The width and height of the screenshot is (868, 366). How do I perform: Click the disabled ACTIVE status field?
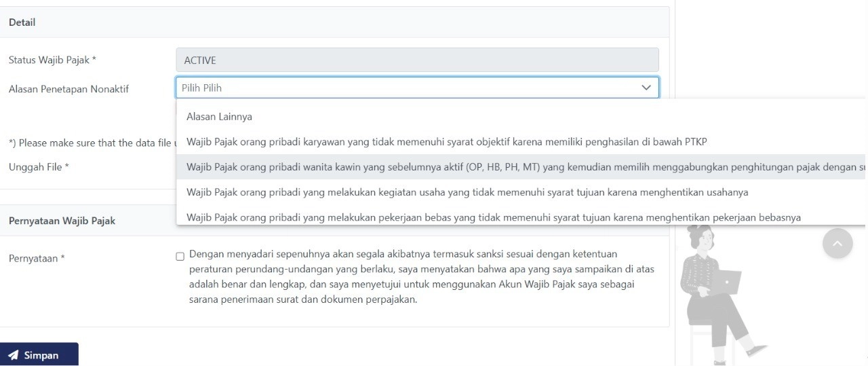(x=416, y=60)
